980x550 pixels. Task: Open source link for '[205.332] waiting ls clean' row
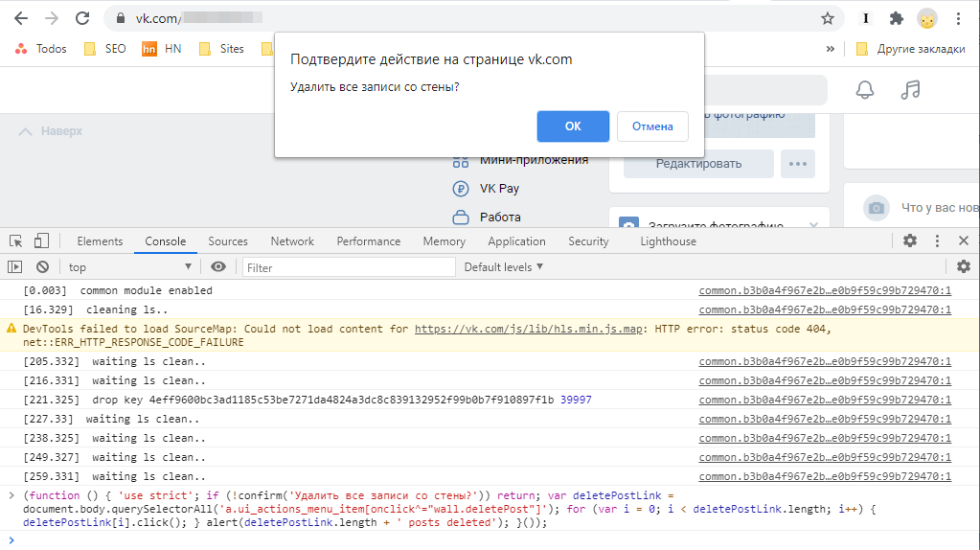coord(825,362)
